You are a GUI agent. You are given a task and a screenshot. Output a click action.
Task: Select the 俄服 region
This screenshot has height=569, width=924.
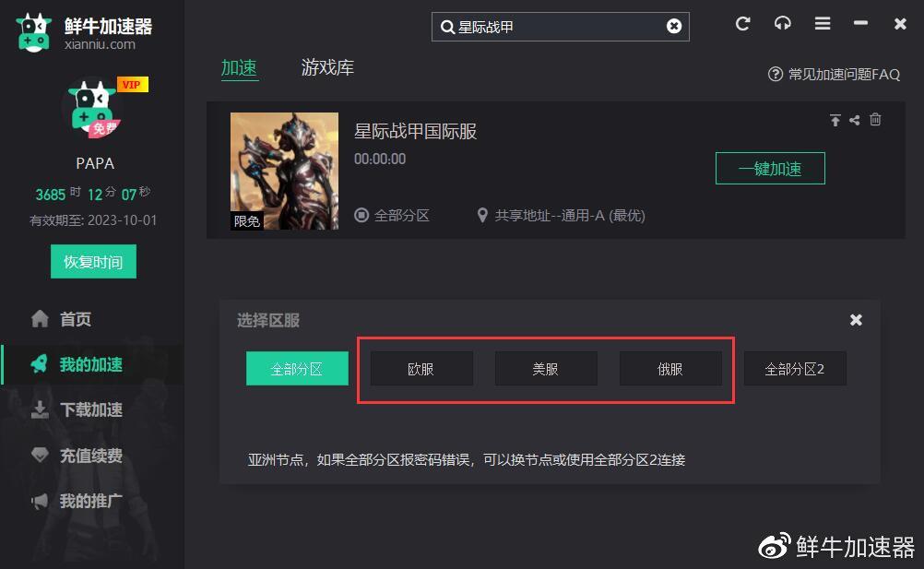[x=670, y=369]
